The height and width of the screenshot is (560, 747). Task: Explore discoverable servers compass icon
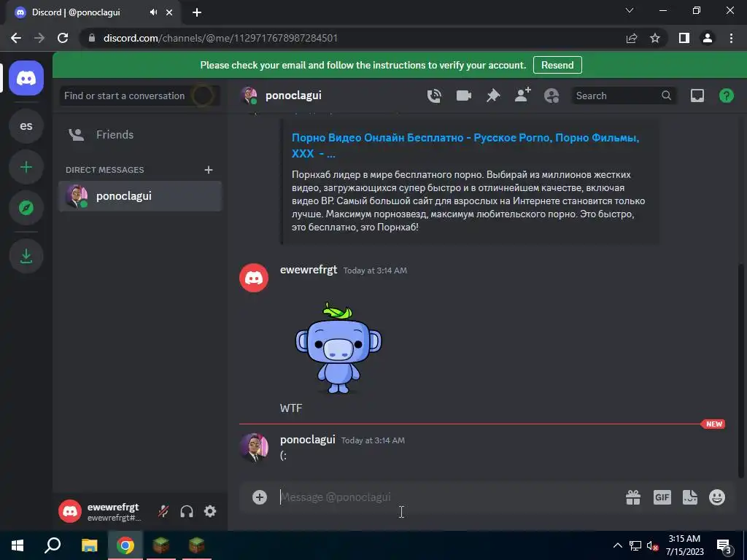[26, 208]
